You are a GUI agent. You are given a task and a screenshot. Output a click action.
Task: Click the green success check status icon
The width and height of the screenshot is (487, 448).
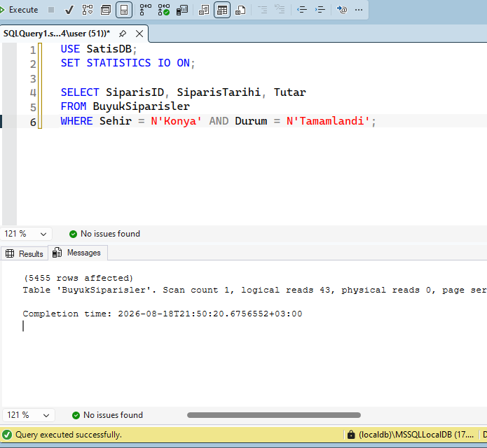[x=7, y=435]
